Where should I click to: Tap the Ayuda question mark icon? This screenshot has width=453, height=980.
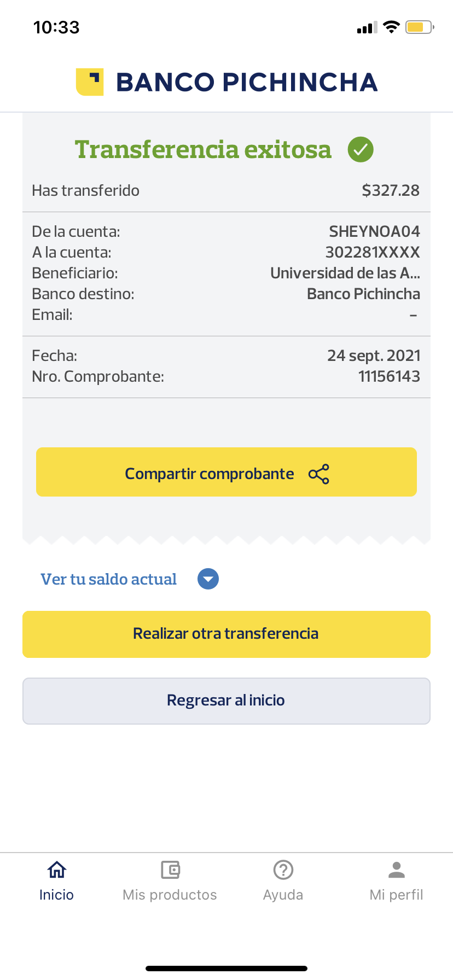pos(283,870)
